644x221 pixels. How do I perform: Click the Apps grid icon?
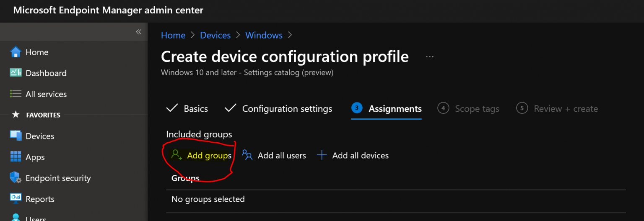(x=16, y=157)
